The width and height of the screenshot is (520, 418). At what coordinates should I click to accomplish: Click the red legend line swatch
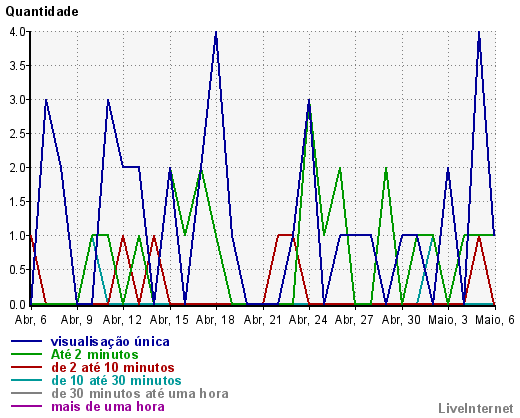click(26, 367)
